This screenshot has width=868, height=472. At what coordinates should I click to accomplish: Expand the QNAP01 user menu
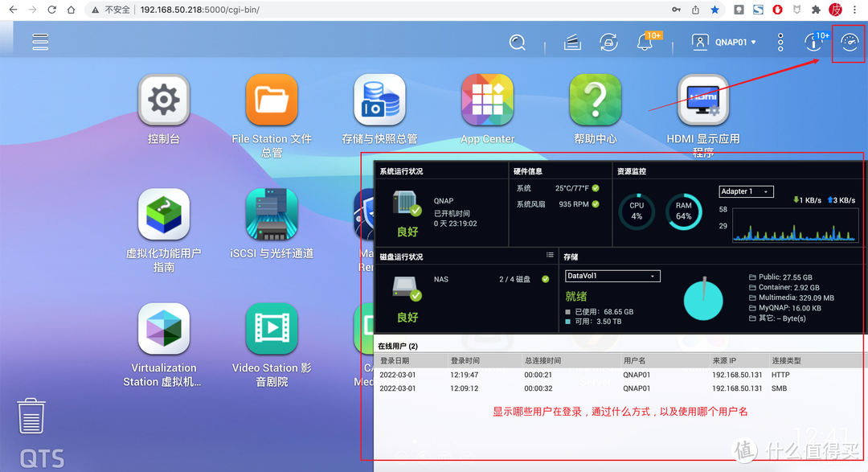723,42
